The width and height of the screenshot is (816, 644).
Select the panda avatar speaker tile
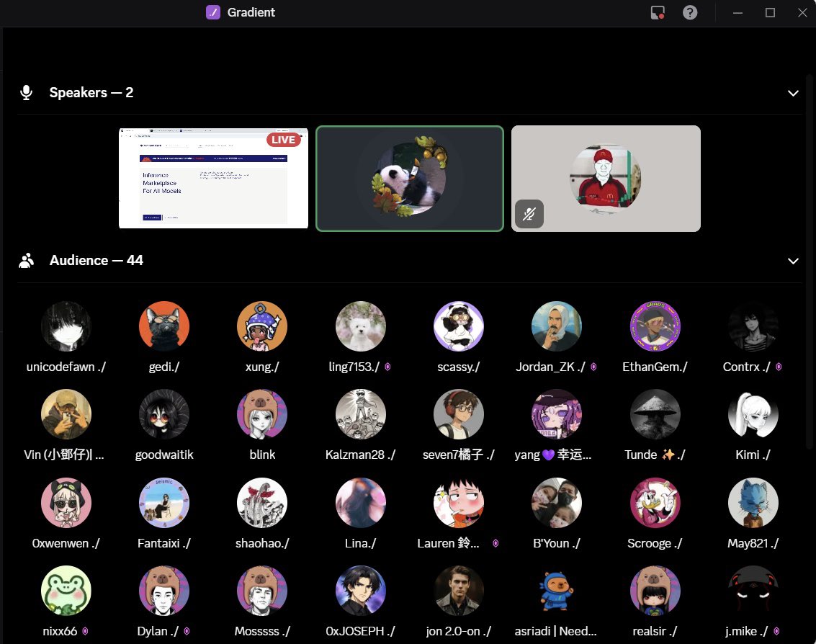(x=410, y=179)
